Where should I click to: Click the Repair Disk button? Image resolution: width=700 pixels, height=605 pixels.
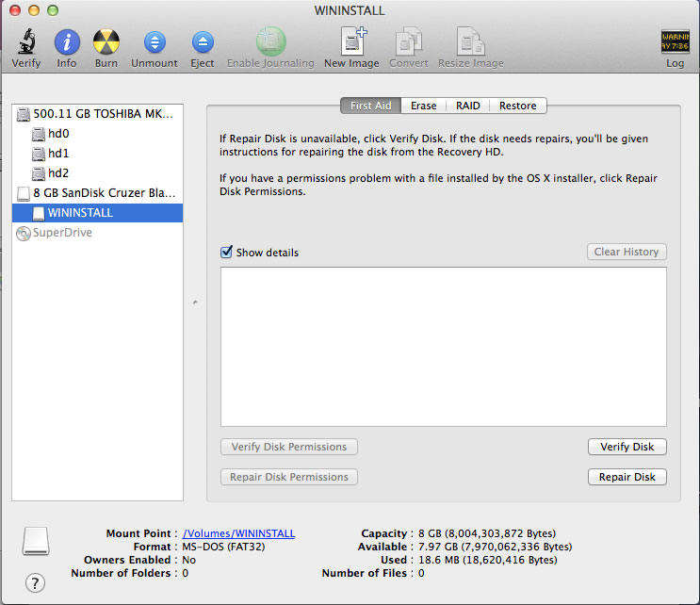(627, 477)
